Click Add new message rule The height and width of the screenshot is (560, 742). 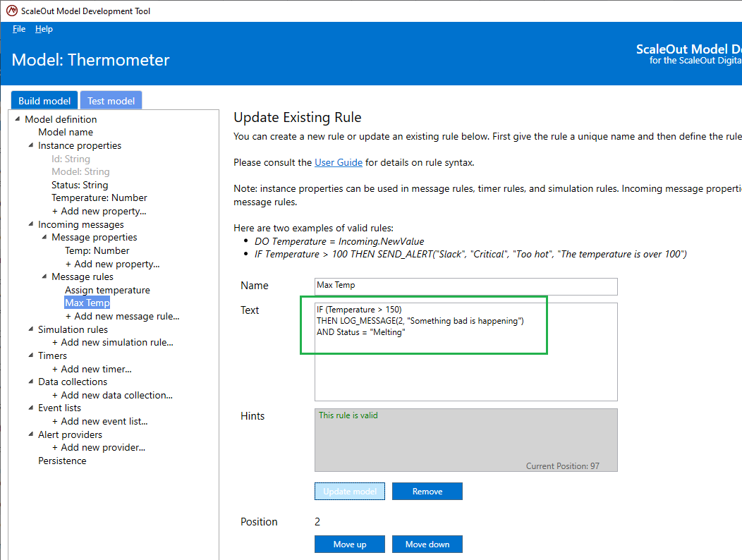click(x=122, y=316)
